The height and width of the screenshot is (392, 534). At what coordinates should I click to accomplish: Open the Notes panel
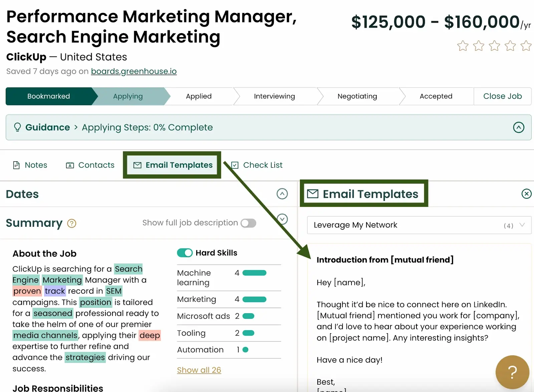click(30, 165)
